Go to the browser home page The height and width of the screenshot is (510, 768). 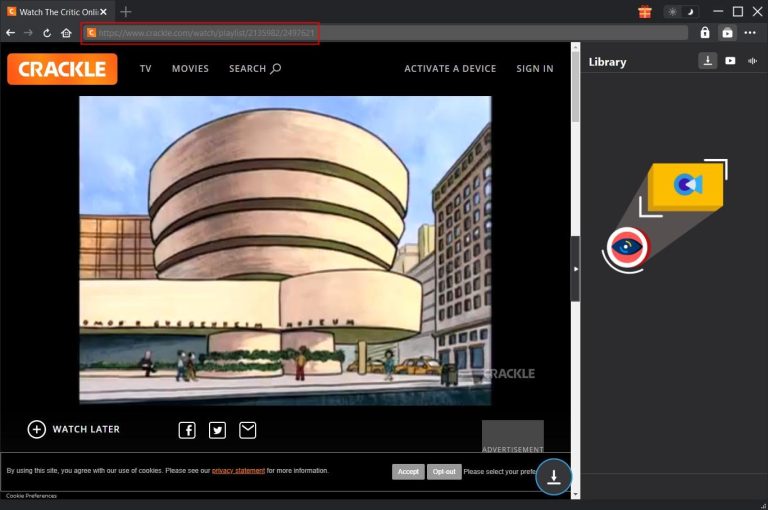66,33
